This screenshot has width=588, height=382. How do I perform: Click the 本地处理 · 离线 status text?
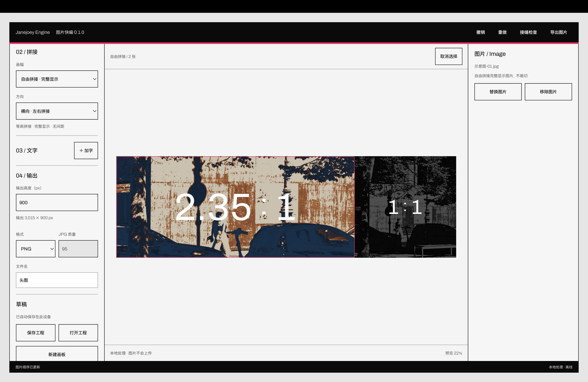[560, 367]
